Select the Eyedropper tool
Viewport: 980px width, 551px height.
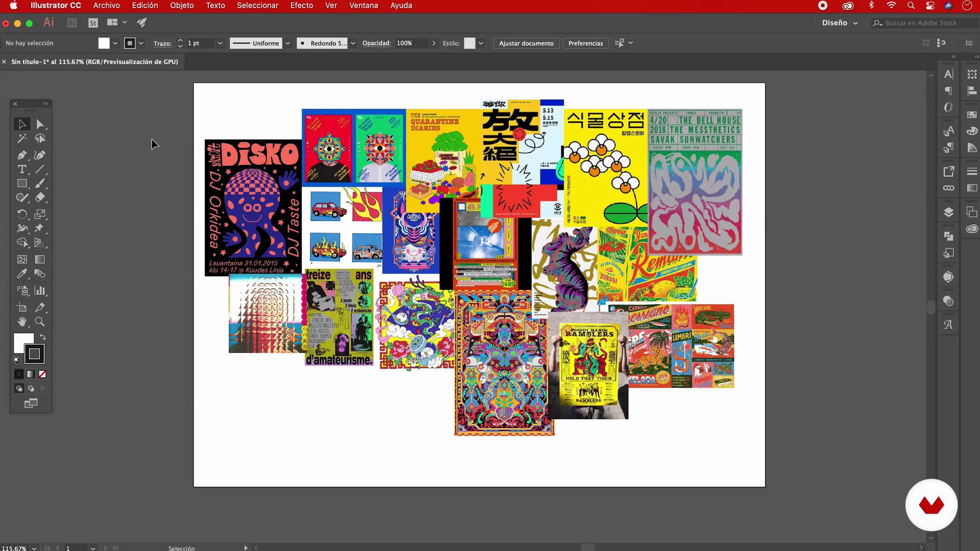click(22, 274)
